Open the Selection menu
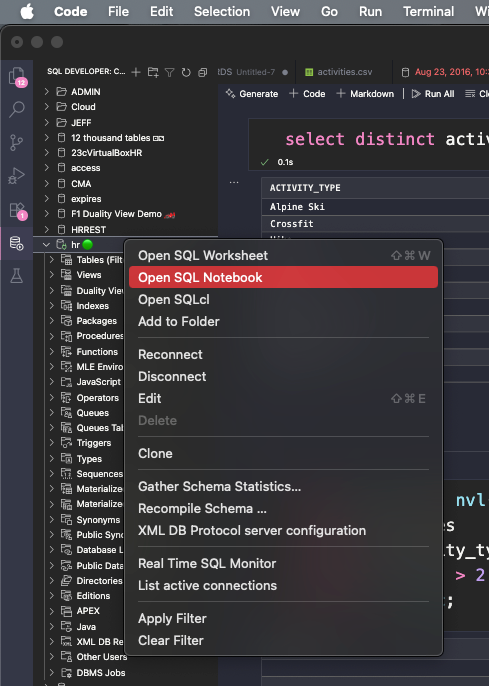The image size is (489, 686). tap(222, 11)
